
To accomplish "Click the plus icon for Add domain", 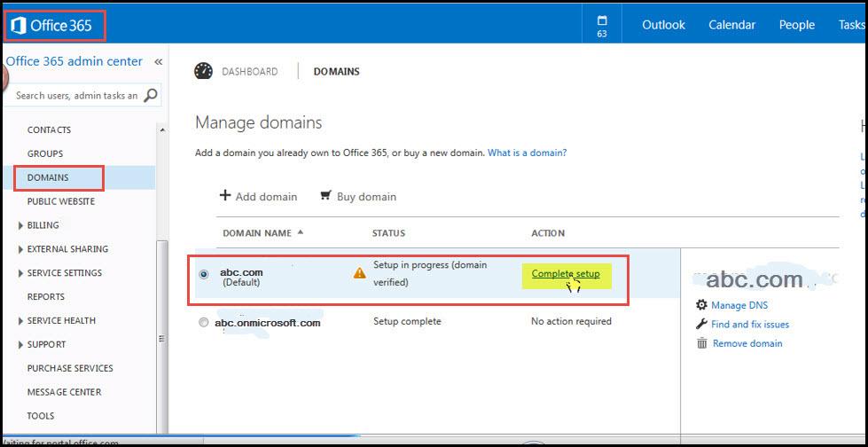I will [224, 195].
